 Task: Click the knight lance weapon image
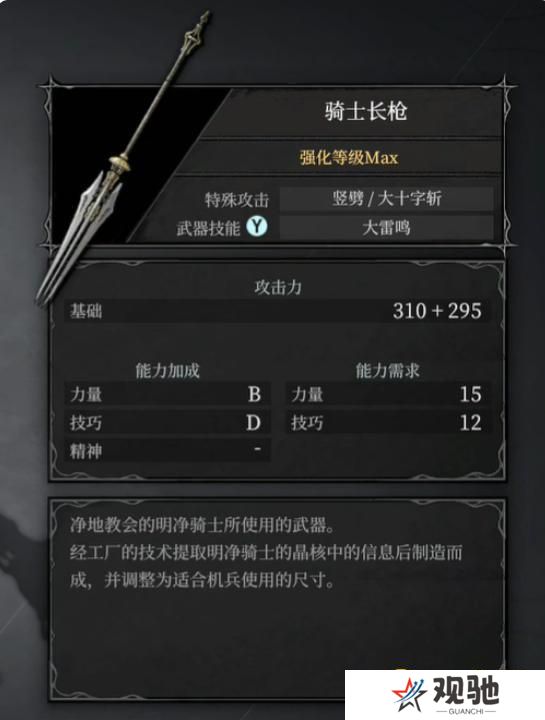[x=124, y=158]
